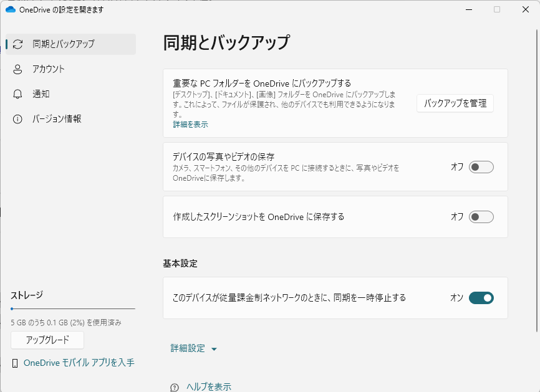Click the 重要な PC フォルダー backup heading
This screenshot has height=392, width=540.
click(262, 84)
